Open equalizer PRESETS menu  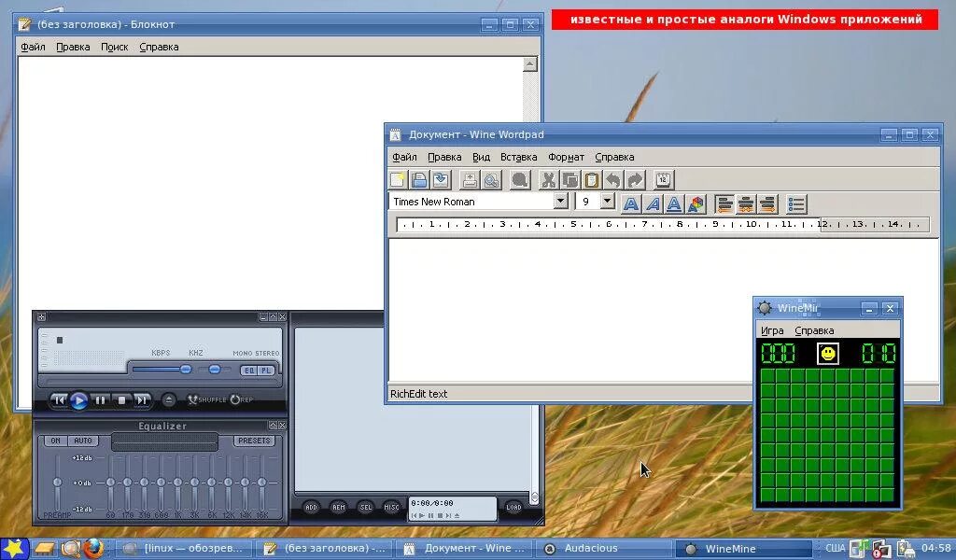[x=254, y=441]
